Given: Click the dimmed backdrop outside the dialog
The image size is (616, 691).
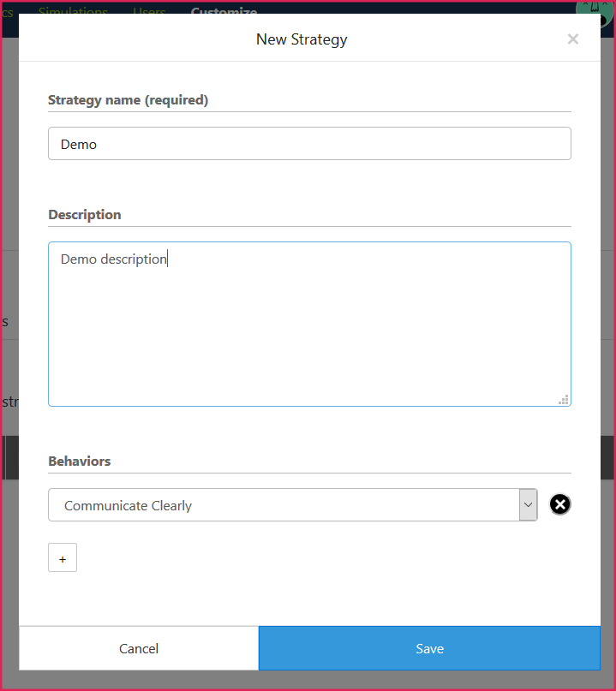Looking at the screenshot, I should [x=9, y=514].
